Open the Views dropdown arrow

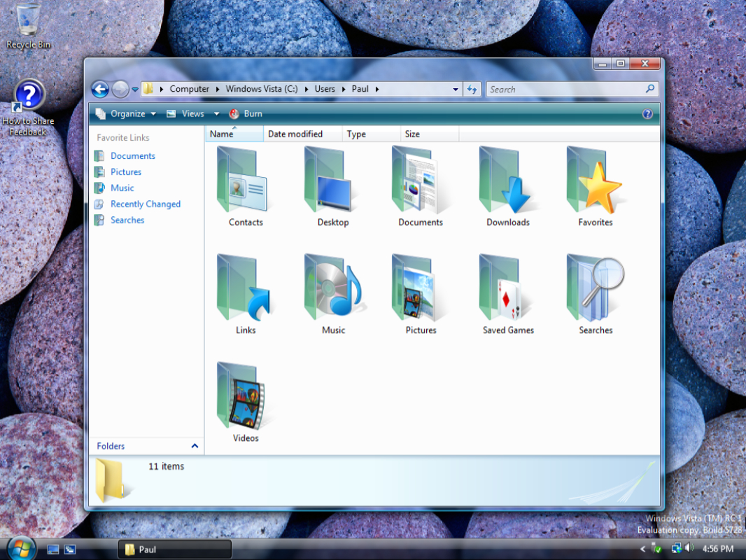pyautogui.click(x=216, y=114)
